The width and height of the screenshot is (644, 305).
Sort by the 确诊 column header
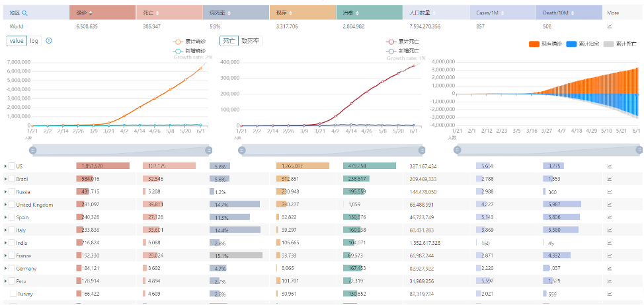click(85, 13)
